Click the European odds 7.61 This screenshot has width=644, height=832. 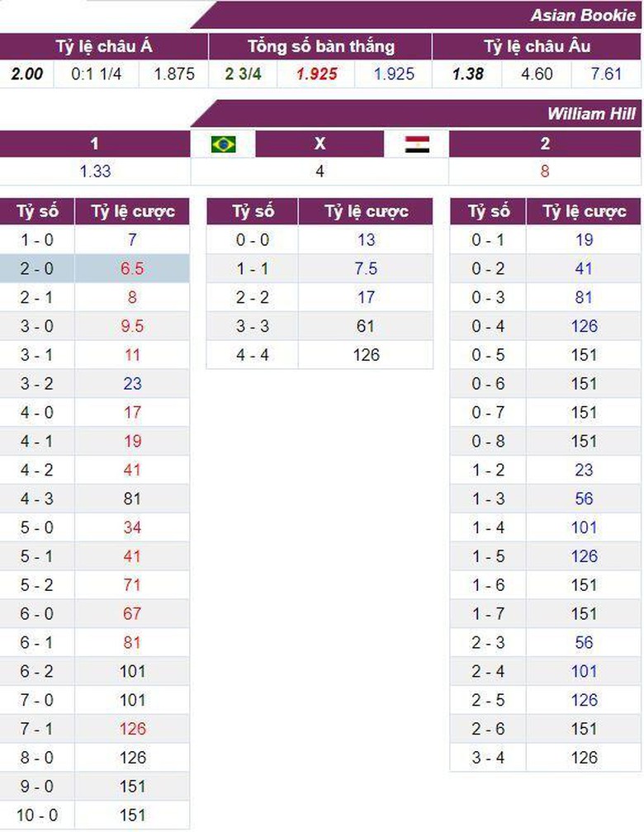tap(606, 73)
